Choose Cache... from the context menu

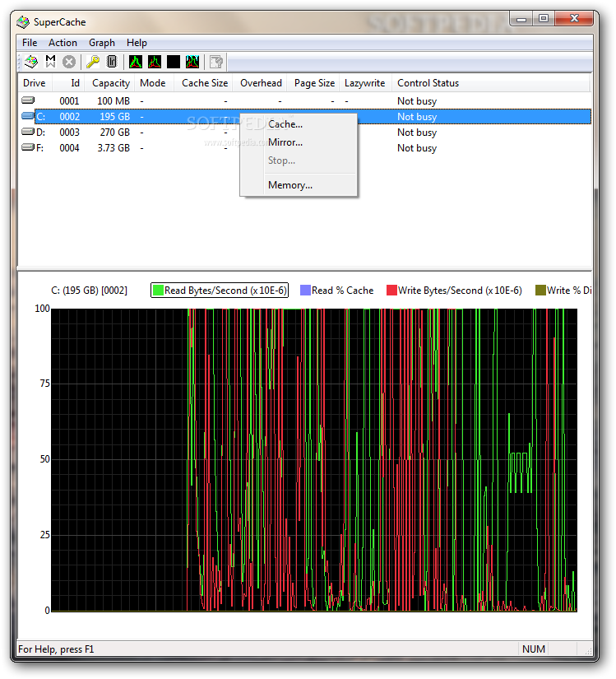(299, 124)
